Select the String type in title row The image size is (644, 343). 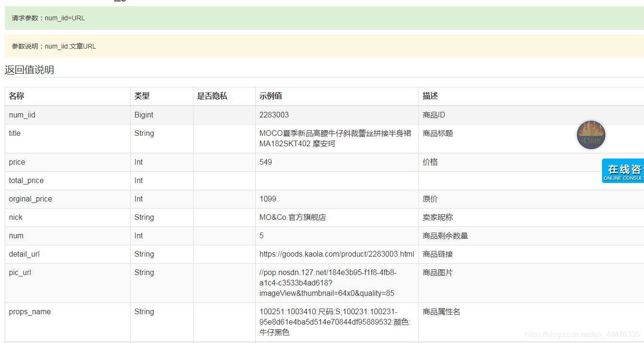pyautogui.click(x=144, y=133)
